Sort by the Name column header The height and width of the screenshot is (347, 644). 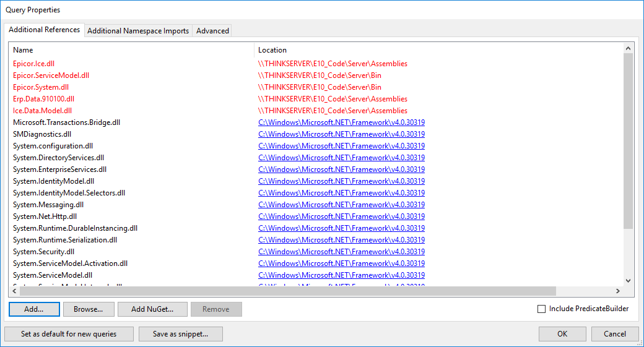pos(131,50)
